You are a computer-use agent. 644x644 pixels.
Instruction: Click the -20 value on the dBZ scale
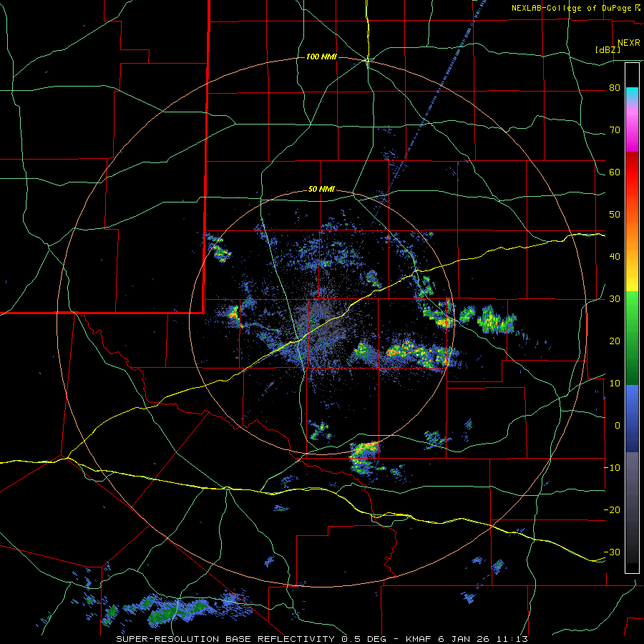612,510
